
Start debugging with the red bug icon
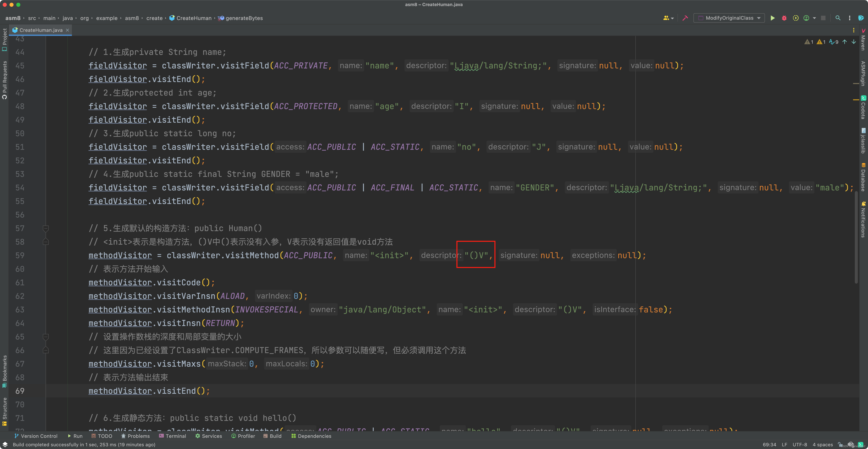click(784, 18)
